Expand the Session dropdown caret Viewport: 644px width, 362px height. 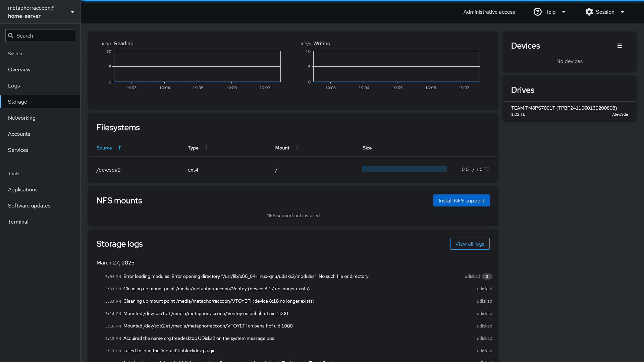coord(623,12)
